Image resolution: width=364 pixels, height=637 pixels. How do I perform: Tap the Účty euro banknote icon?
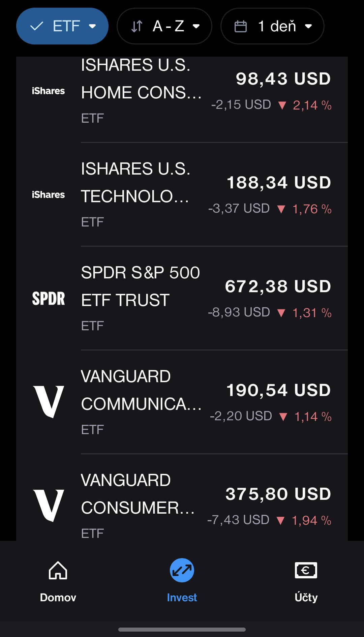[306, 570]
